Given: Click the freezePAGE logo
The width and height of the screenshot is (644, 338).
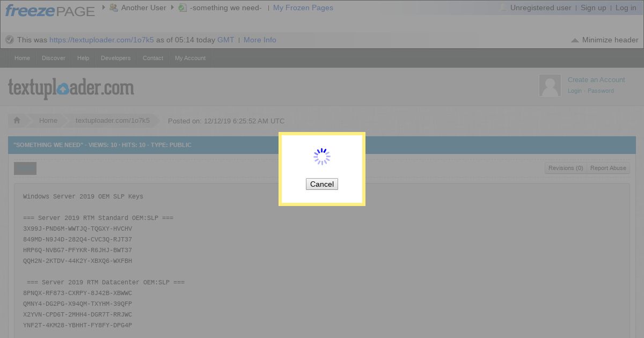Looking at the screenshot, I should coord(50,10).
